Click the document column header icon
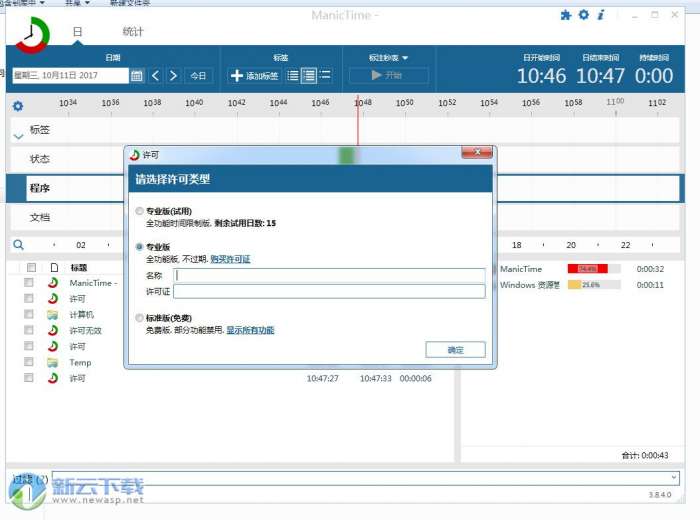This screenshot has height=520, width=700. pyautogui.click(x=54, y=267)
